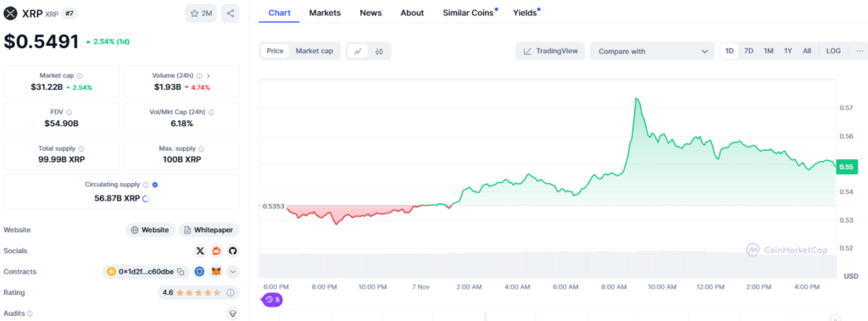868x321 pixels.
Task: Click the Vol/Mkt Cap (24h) info icon
Action: point(211,113)
